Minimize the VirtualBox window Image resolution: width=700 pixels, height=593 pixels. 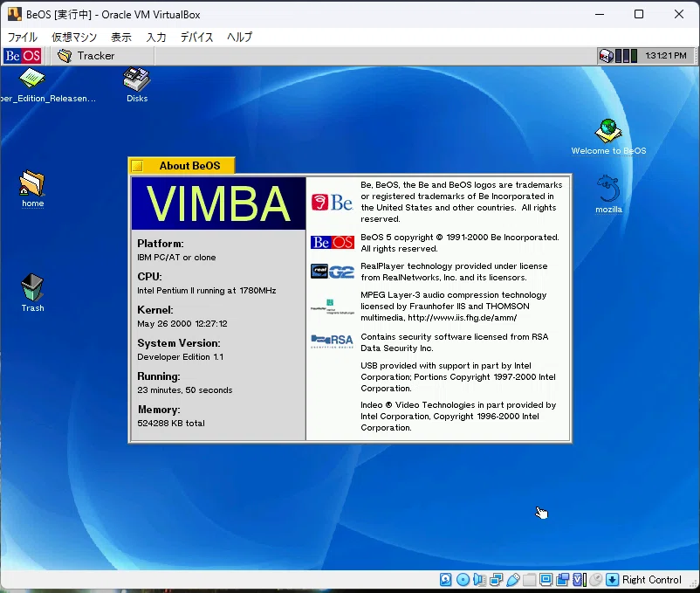coord(600,14)
